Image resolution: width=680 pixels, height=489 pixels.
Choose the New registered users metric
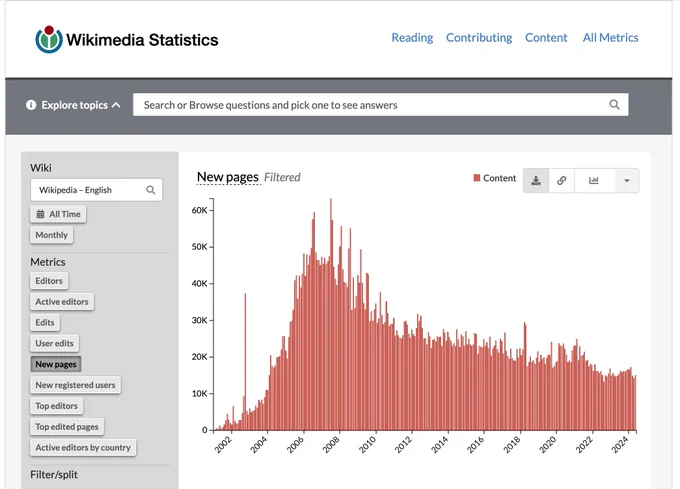(75, 385)
